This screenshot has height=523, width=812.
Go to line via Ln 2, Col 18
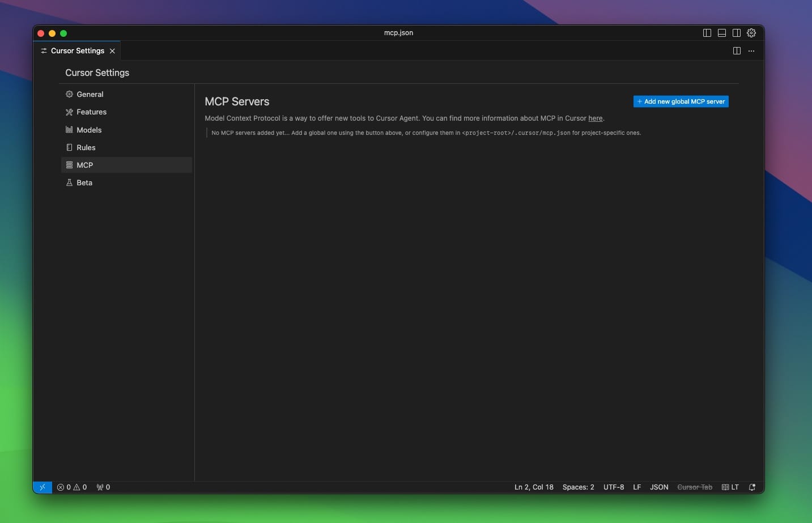point(534,487)
